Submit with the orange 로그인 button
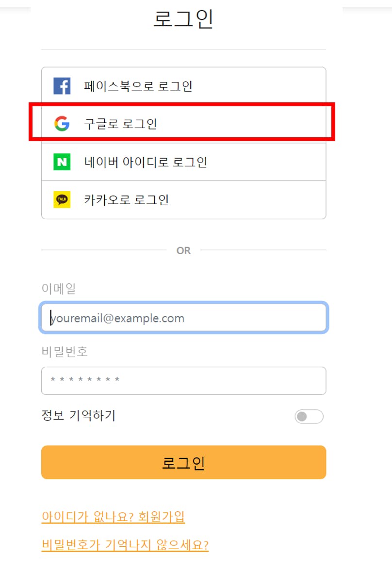 (183, 462)
